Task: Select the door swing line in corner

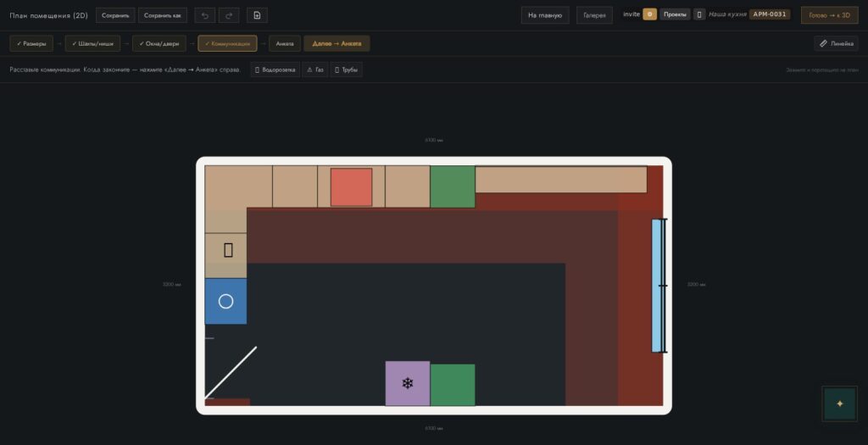Action: coord(231,372)
